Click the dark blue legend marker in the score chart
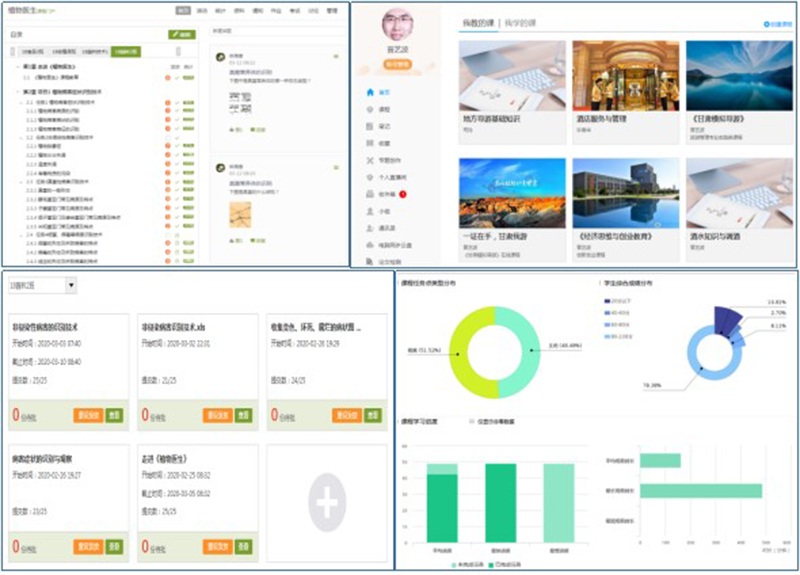800x575 pixels. coord(606,300)
